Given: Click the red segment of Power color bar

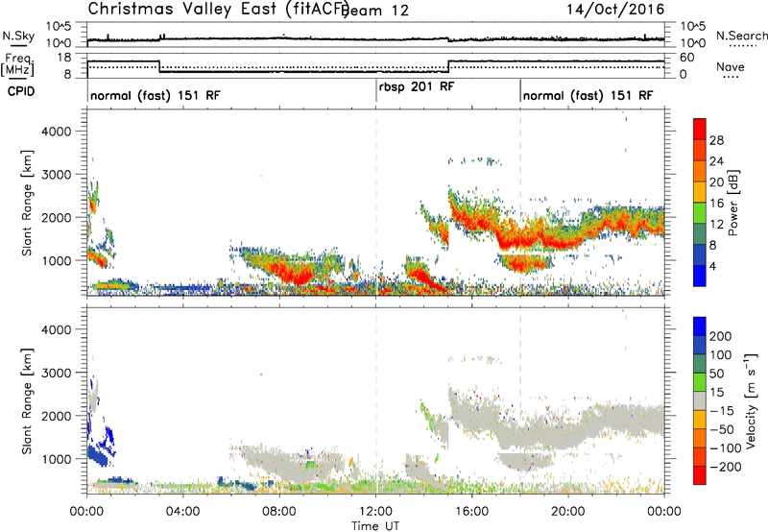Looking at the screenshot, I should 700,129.
